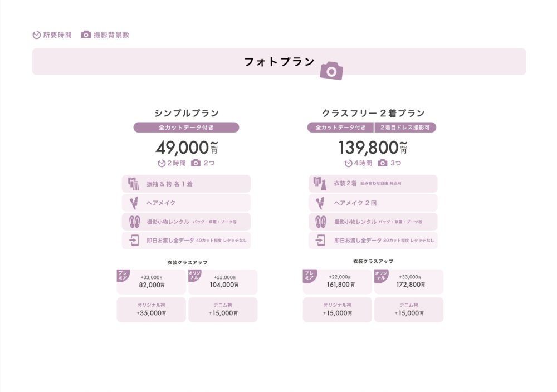Click the camera icon next to ２つ

coord(196,163)
